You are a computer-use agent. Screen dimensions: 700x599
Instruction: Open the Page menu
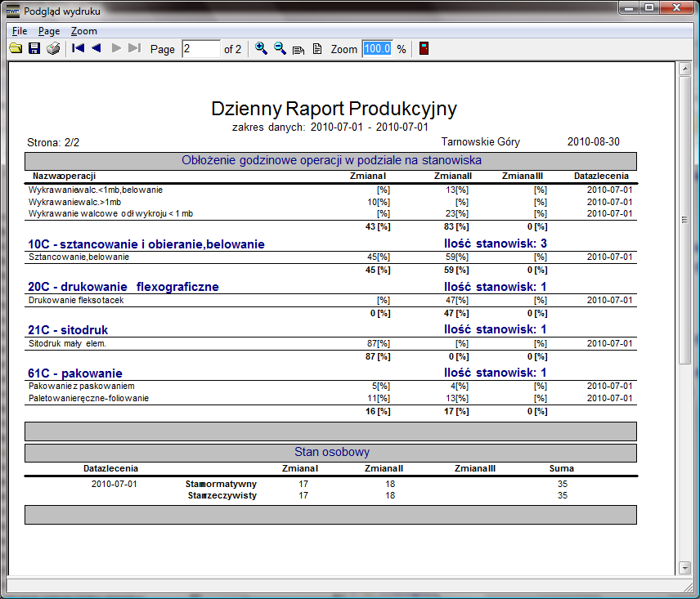pyautogui.click(x=49, y=31)
